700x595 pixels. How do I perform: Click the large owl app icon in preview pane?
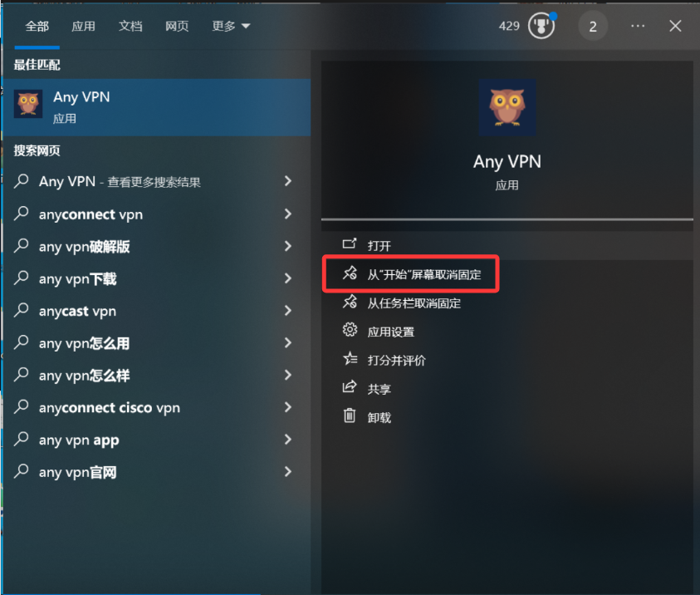tap(507, 108)
